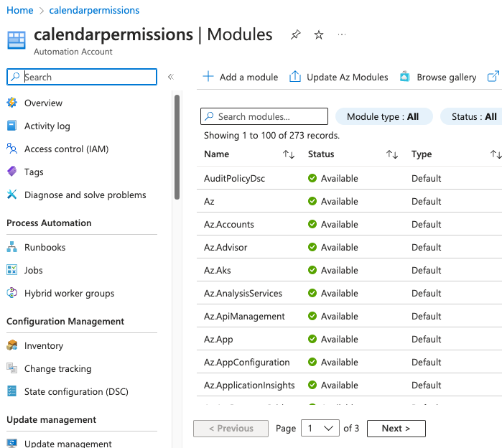Open the more options ellipsis in header
Viewport: 502px width, 448px height.
342,35
